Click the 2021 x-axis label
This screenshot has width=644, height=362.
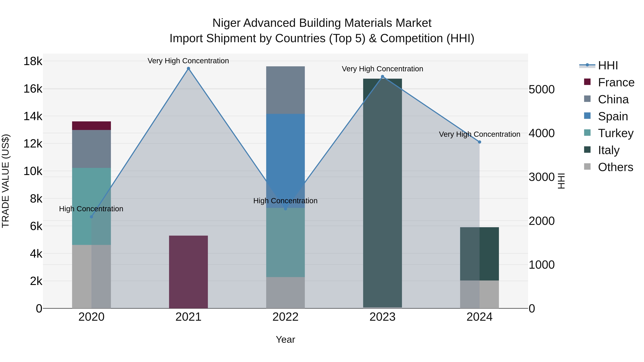(x=189, y=317)
